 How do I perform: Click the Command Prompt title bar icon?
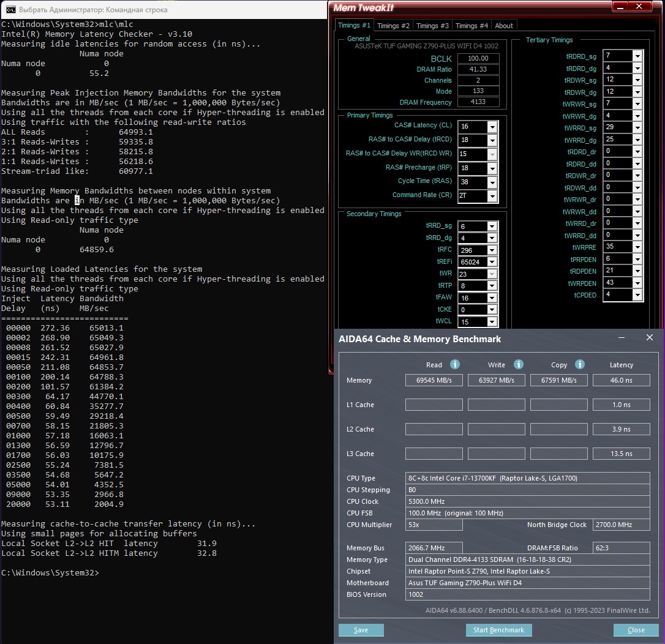pos(10,9)
